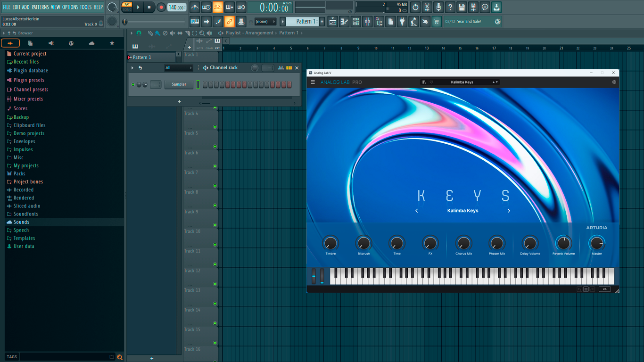Select the paint brush tool in playlist
This screenshot has width=644, height=362.
pyautogui.click(x=157, y=33)
